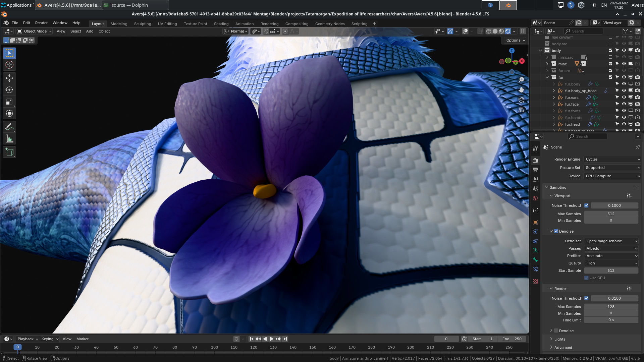Select the Measure tool

[x=9, y=139]
